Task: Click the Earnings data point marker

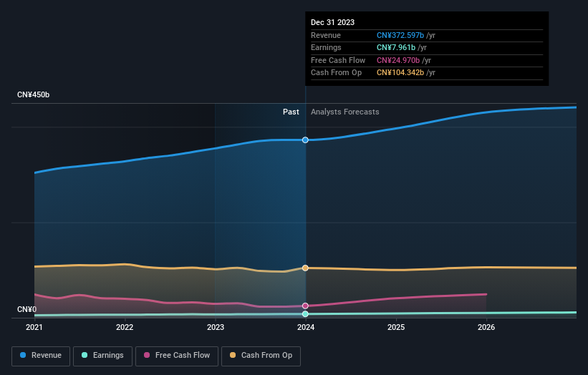Action: point(305,314)
